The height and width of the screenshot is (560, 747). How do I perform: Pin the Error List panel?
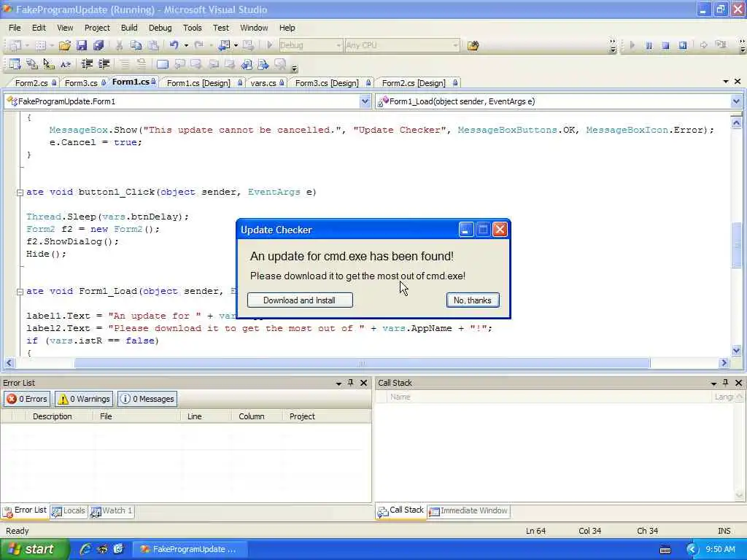click(351, 382)
